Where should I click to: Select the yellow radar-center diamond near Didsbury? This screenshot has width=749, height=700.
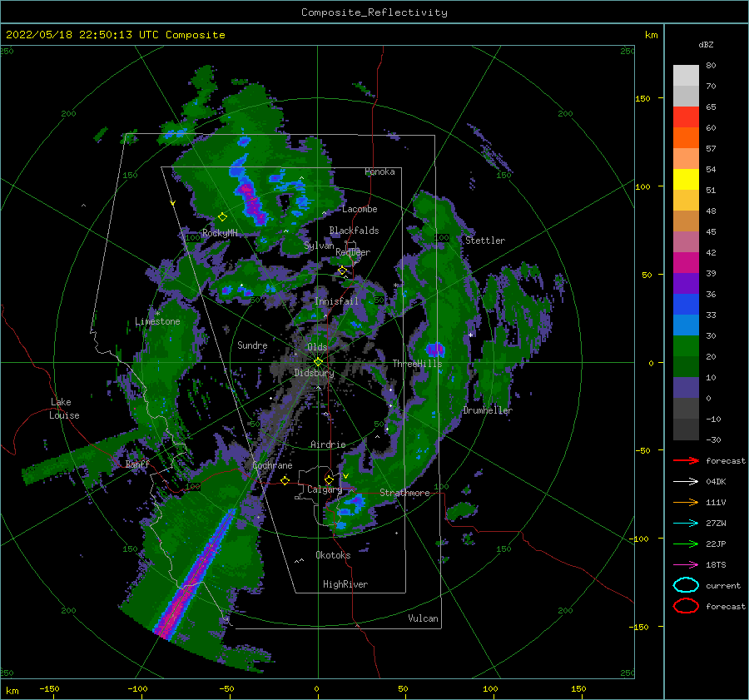(x=318, y=362)
